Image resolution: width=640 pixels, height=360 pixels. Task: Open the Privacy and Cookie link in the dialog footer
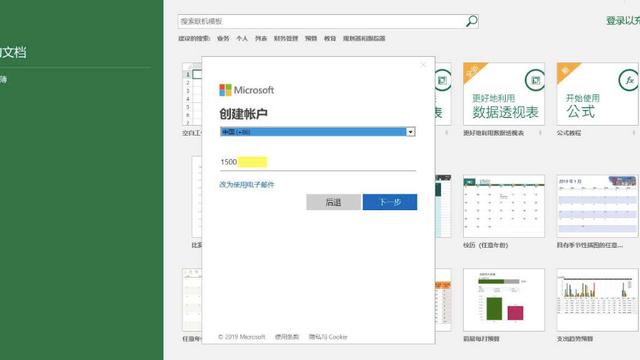pyautogui.click(x=328, y=337)
